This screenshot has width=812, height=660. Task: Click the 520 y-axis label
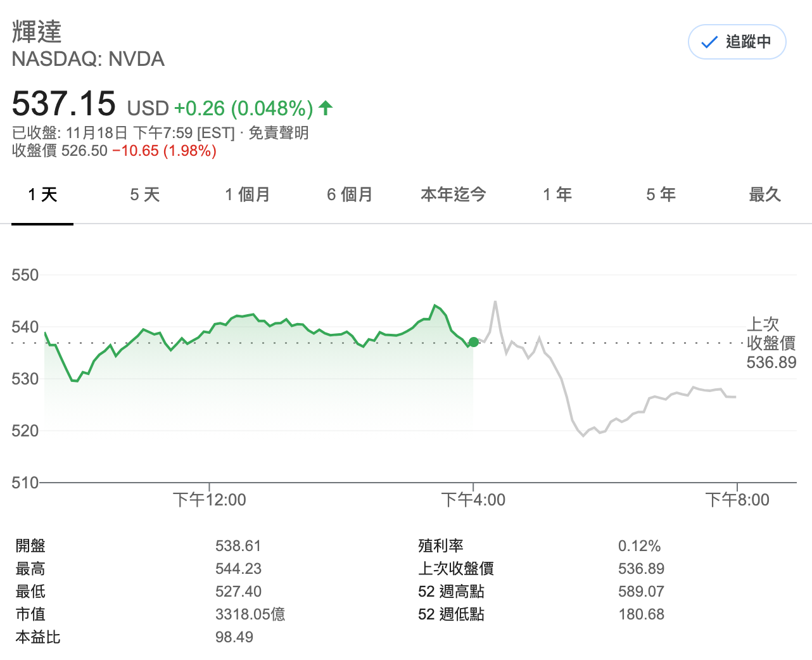25,431
